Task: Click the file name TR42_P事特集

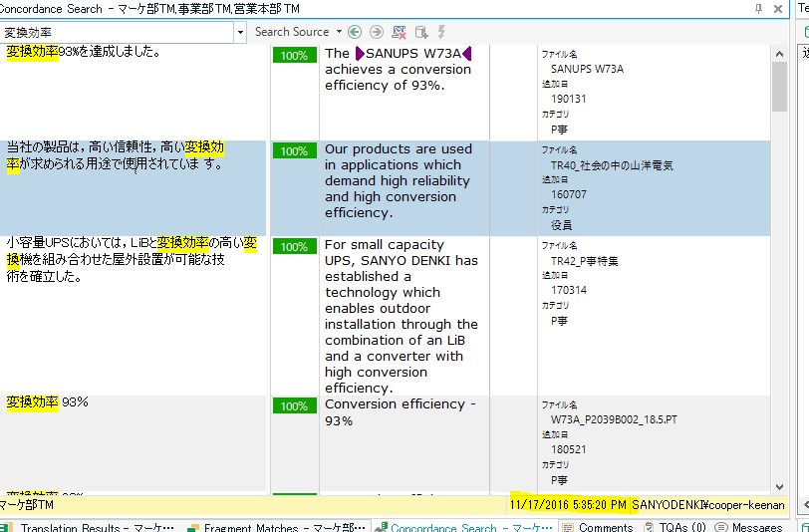Action: click(585, 261)
